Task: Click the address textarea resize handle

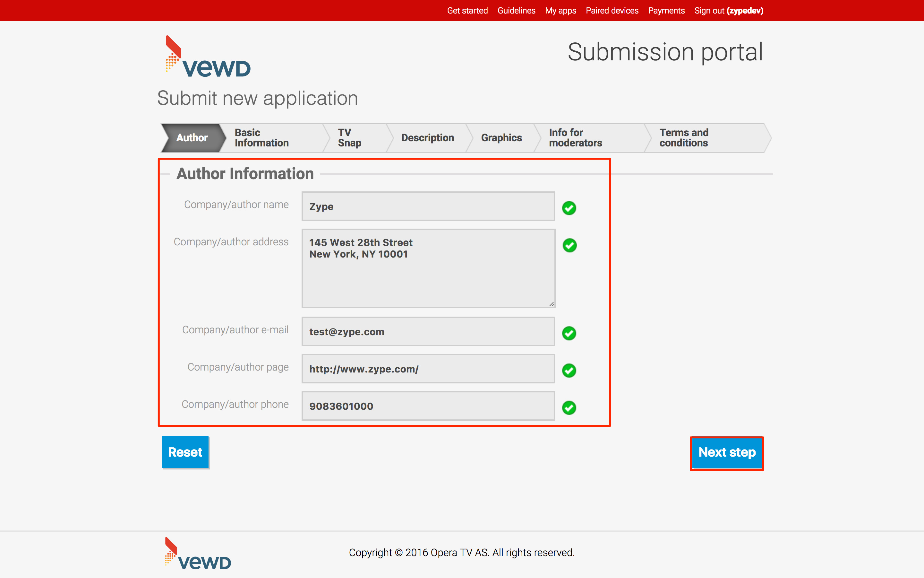Action: 551,304
